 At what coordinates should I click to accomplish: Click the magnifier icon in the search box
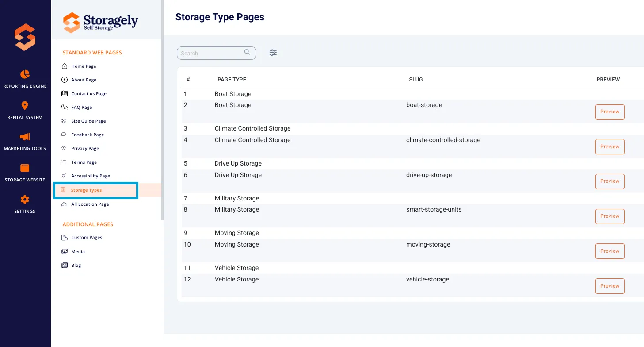pyautogui.click(x=247, y=52)
